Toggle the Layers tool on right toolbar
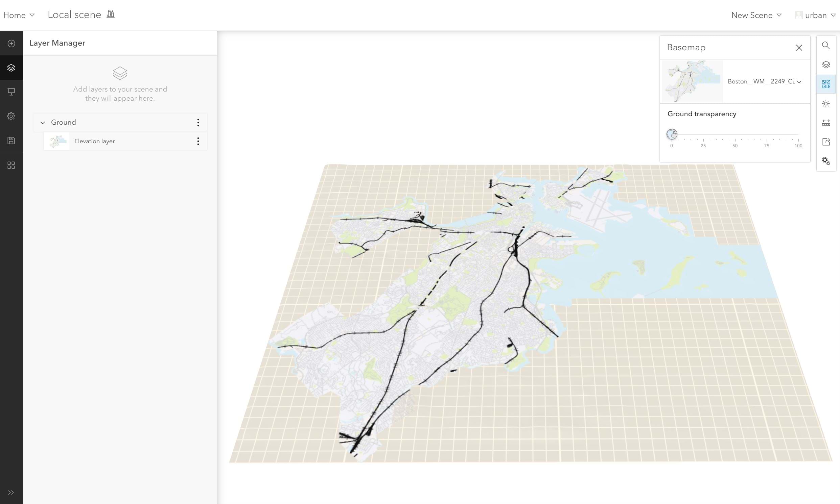840x504 pixels. coord(826,65)
